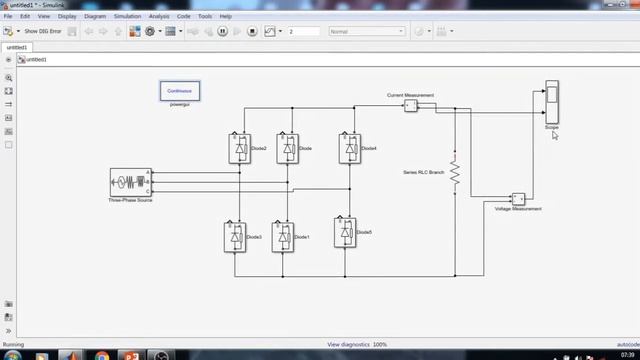Expand the New Model dropdown arrow
Viewport: 640px width, 360px height.
click(x=18, y=31)
